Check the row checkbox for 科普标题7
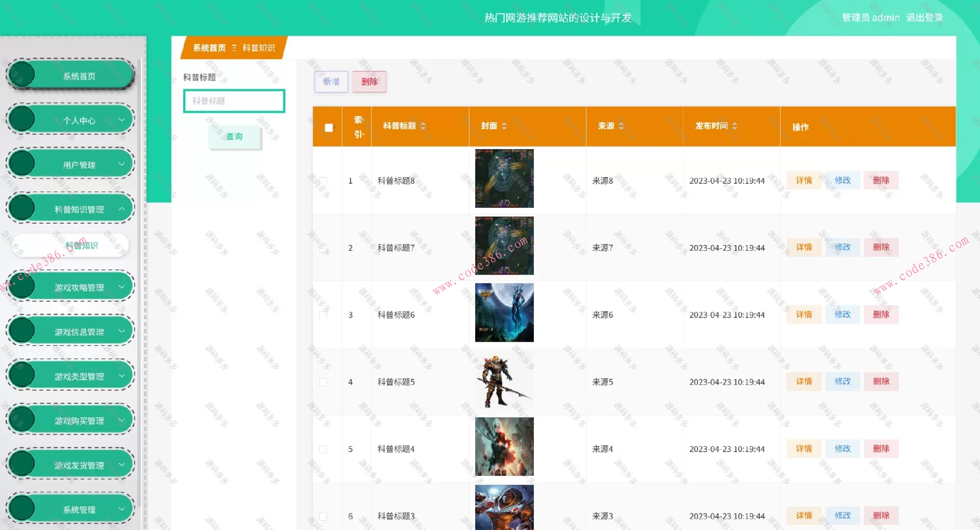Viewport: 980px width, 530px height. 322,248
